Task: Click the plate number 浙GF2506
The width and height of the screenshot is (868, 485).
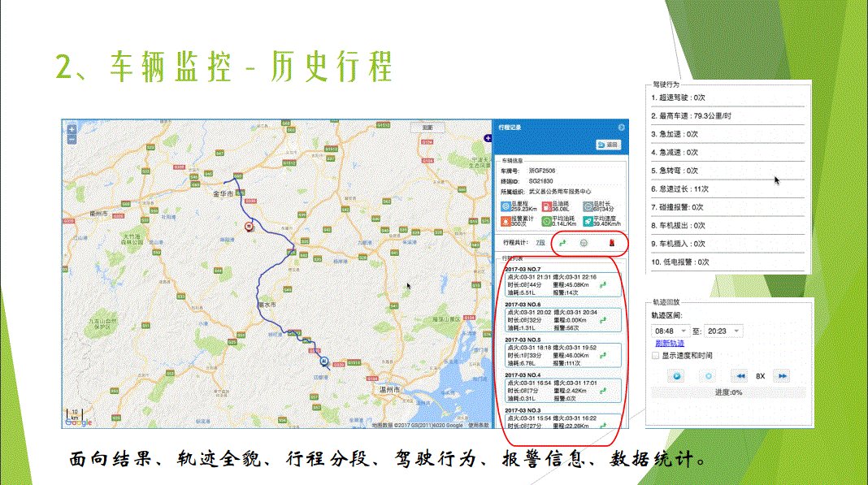Action: [x=542, y=171]
